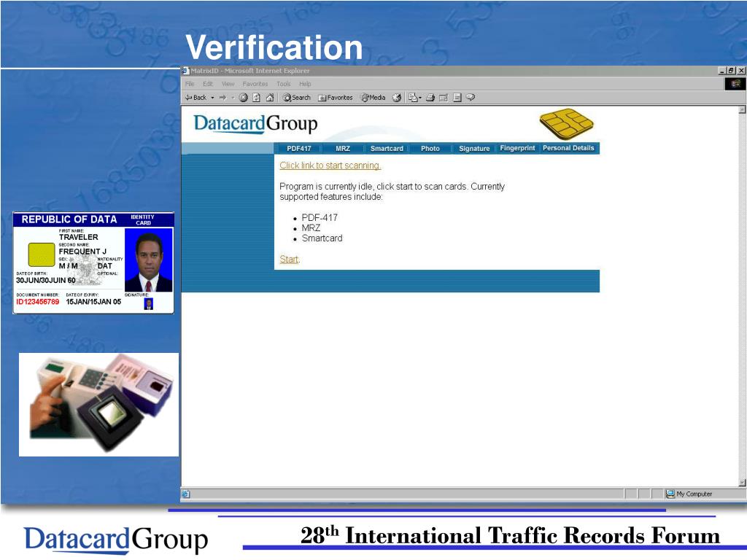Viewport: 747px width, 560px height.
Task: Click the Mail icon in toolbar
Action: [413, 98]
